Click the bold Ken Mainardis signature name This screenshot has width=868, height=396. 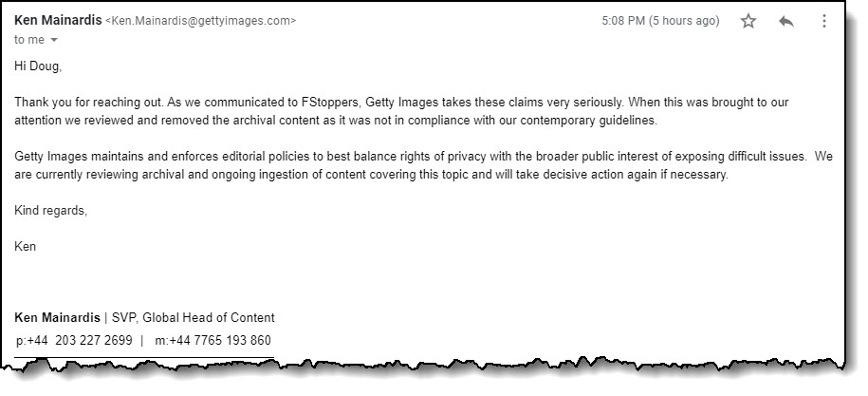56,317
